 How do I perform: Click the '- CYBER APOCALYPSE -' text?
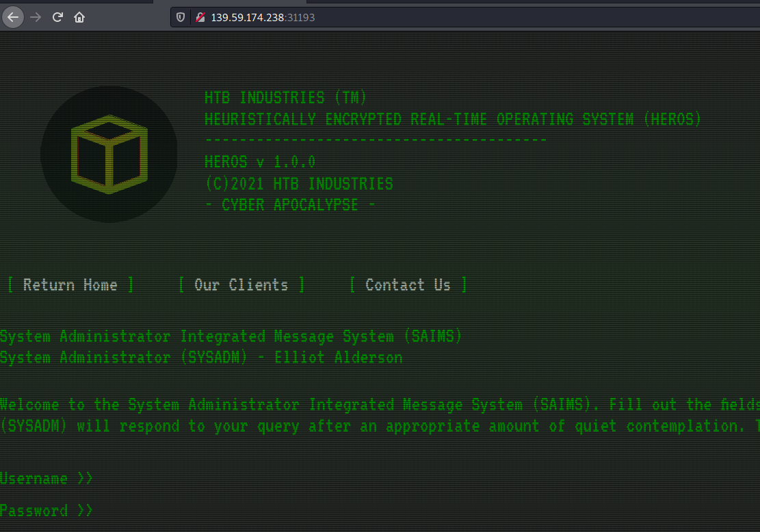(x=290, y=205)
